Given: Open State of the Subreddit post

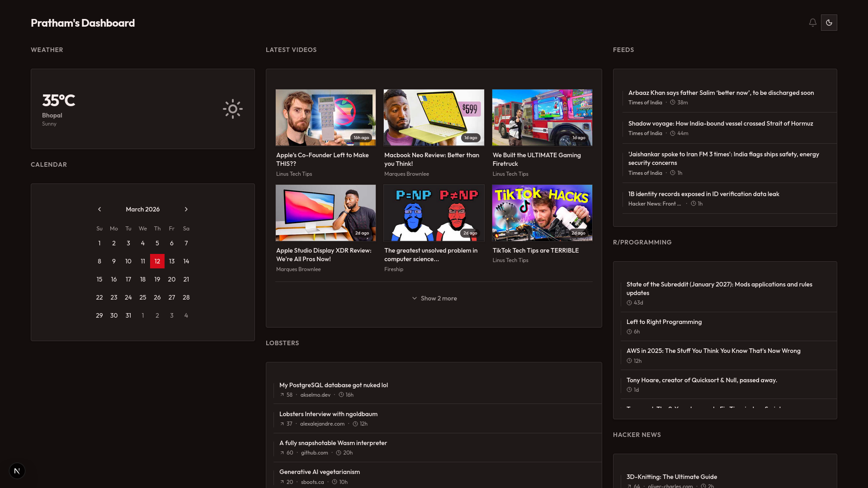Looking at the screenshot, I should 719,289.
